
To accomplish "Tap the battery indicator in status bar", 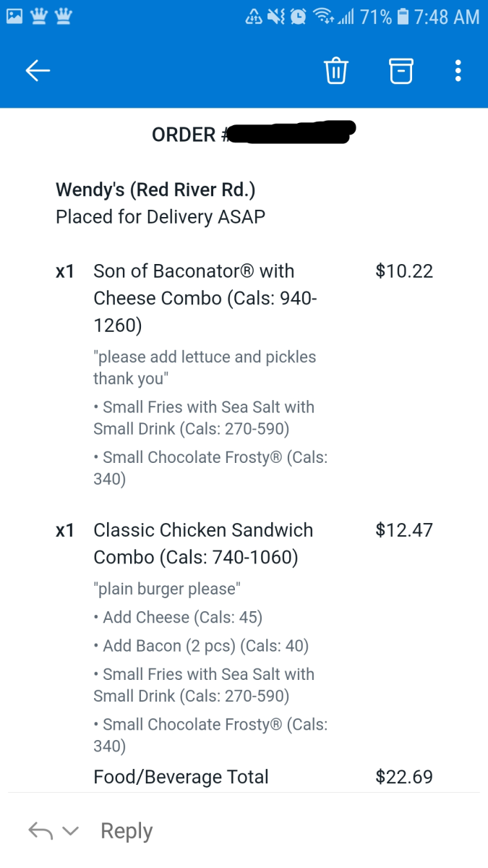I will tap(403, 17).
